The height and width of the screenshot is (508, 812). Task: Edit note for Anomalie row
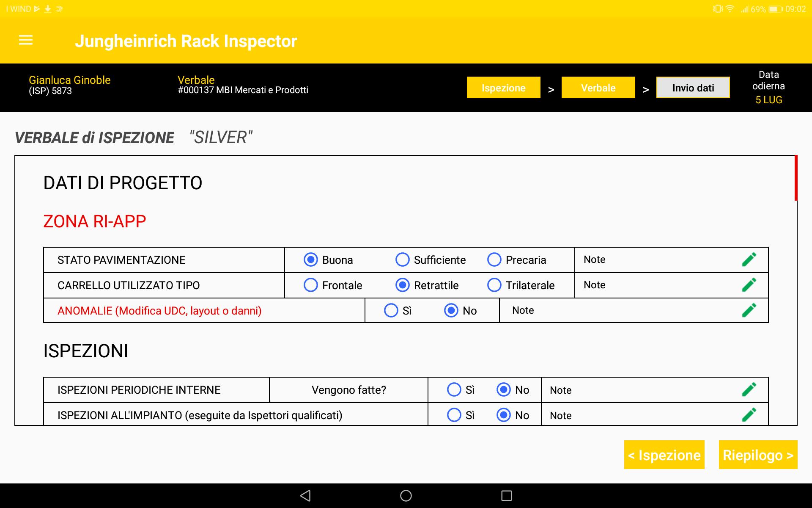[x=749, y=310]
